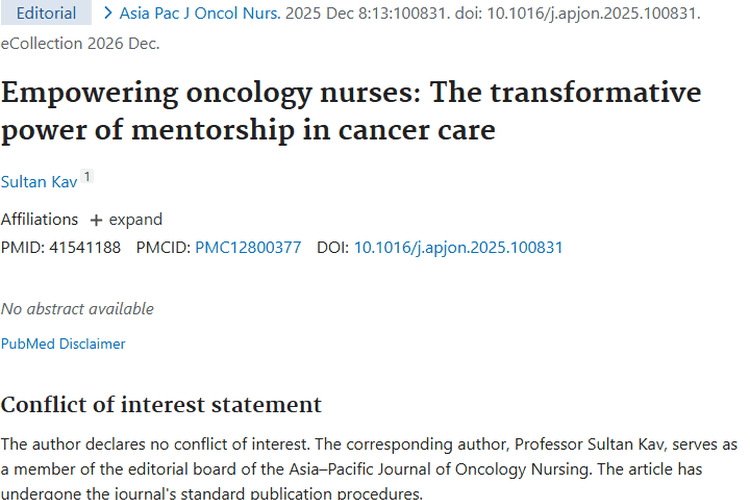
Task: Click the 'eCollection 2026 Dec.' citation text
Action: coord(80,43)
